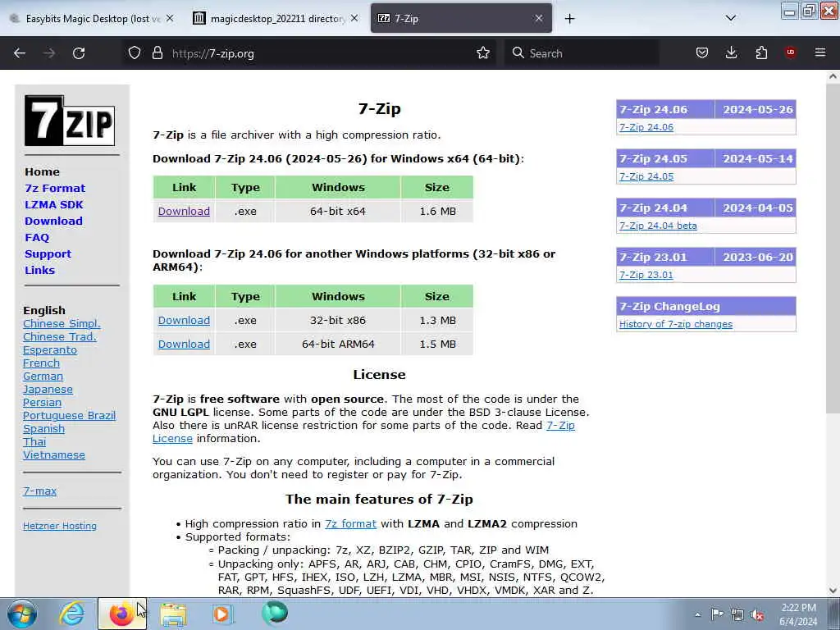This screenshot has height=630, width=840.
Task: Open 7-Zip 24.04 beta link
Action: point(658,226)
